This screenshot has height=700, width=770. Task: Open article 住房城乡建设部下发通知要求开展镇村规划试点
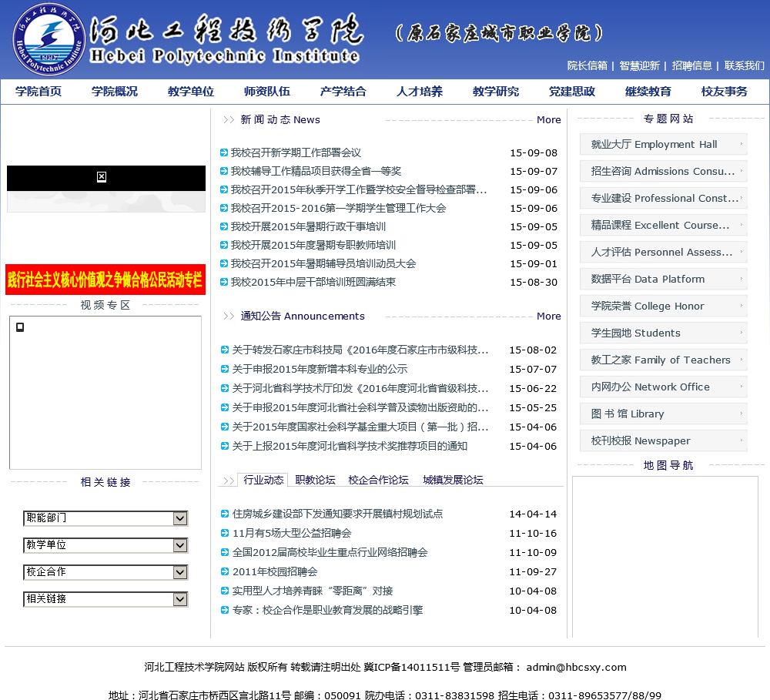pos(337,514)
